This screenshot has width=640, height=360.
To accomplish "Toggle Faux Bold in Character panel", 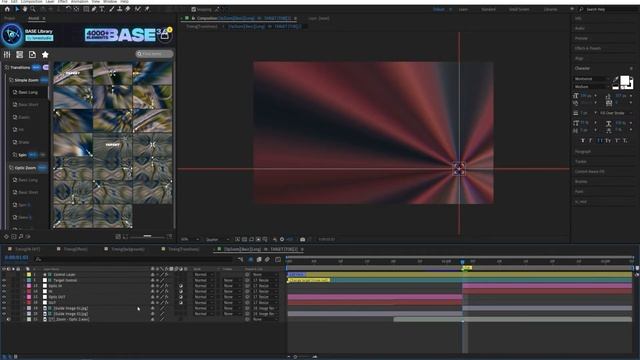I will tap(582, 140).
